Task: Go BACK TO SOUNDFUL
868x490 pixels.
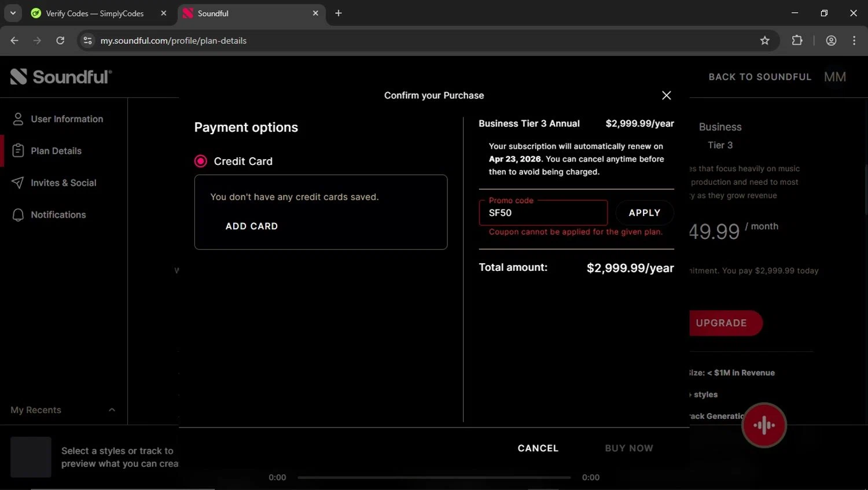Action: pos(760,77)
